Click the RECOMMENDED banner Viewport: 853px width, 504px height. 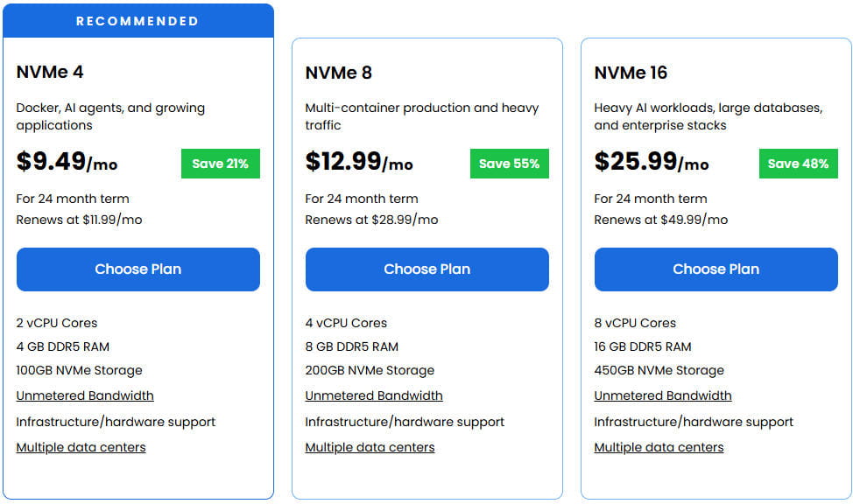138,21
